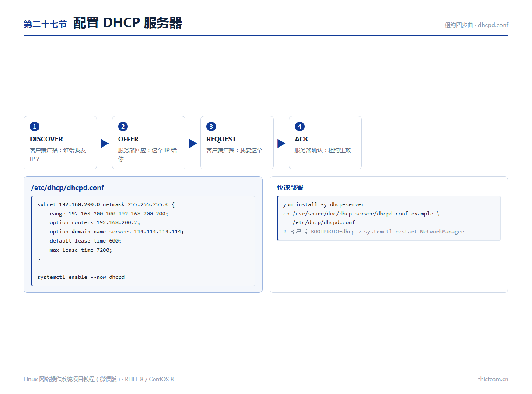Click the number 4 badge above ACK
This screenshot has height=394, width=532.
pos(299,127)
